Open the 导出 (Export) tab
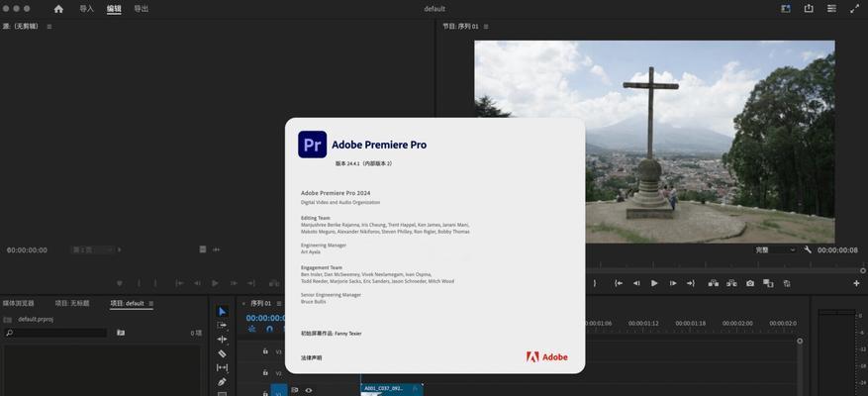The image size is (868, 396). (x=142, y=9)
